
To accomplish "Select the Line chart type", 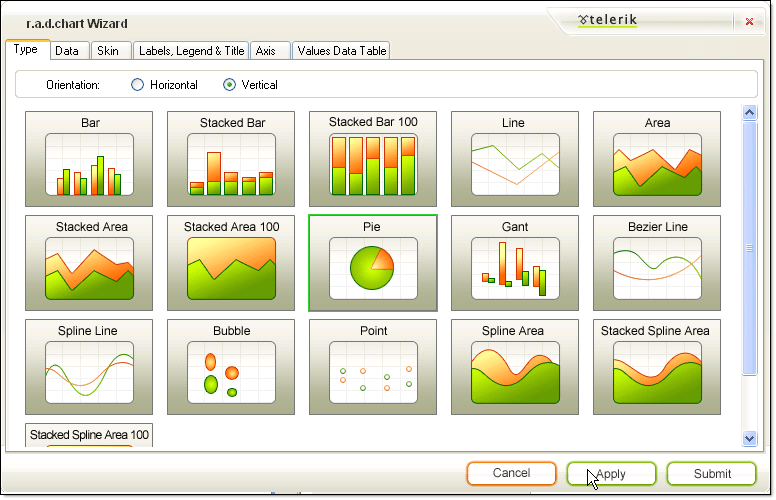I will [515, 159].
